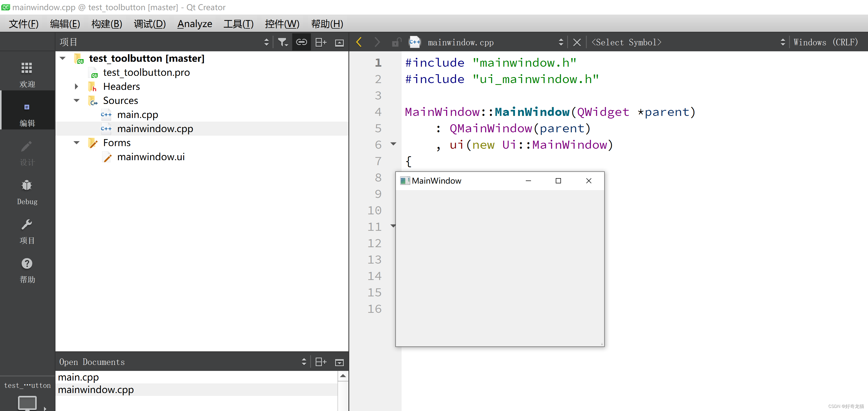Click the filter tree funnel icon
868x411 pixels.
[x=283, y=42]
